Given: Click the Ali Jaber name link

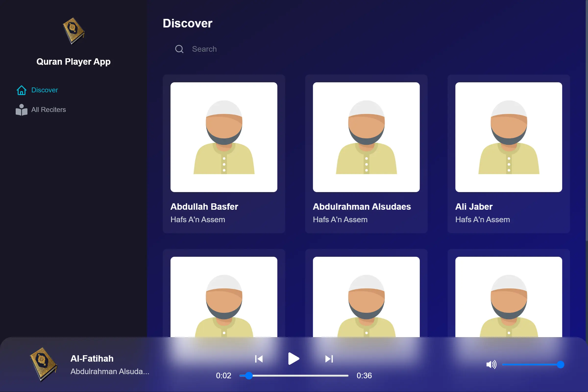Looking at the screenshot, I should 474,207.
